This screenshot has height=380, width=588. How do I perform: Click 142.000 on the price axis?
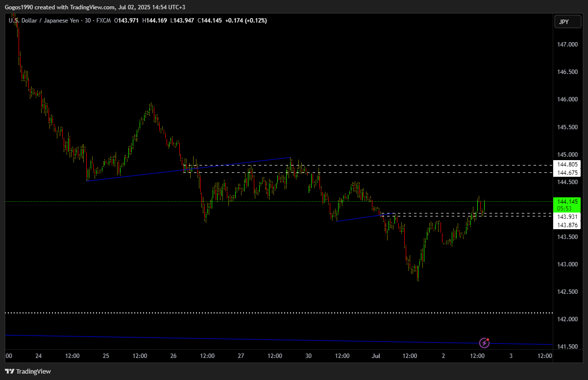coord(567,319)
